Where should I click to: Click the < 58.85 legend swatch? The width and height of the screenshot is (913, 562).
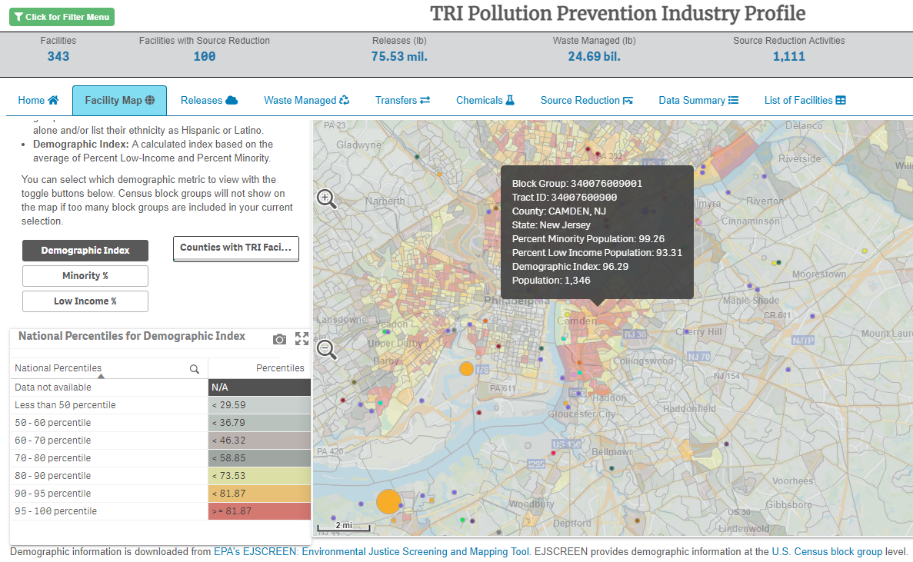260,458
